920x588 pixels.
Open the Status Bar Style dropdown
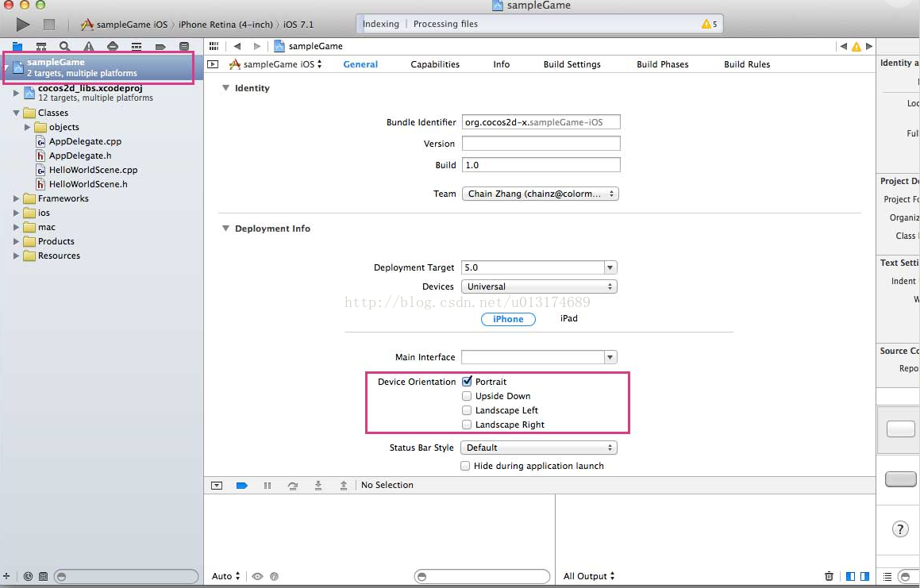(539, 448)
